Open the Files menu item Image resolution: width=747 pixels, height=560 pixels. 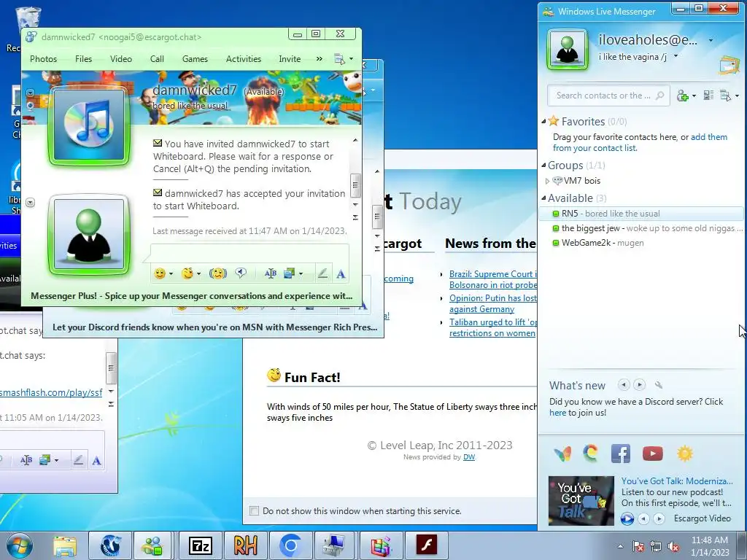point(83,59)
